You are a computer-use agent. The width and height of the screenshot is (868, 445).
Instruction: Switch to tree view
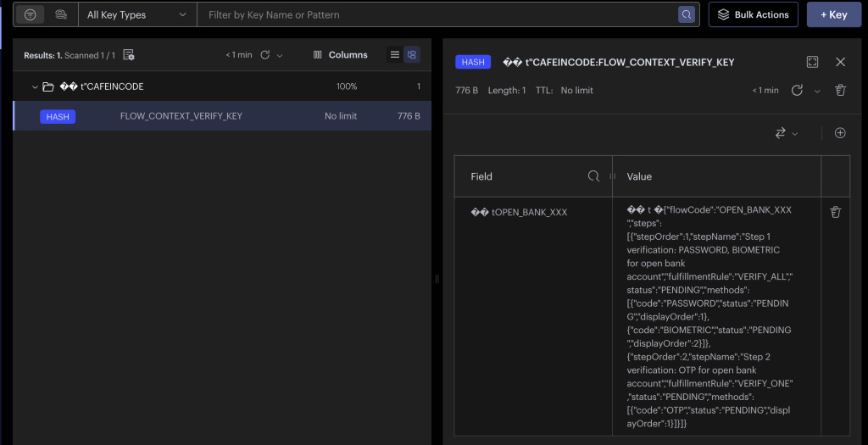tap(411, 55)
